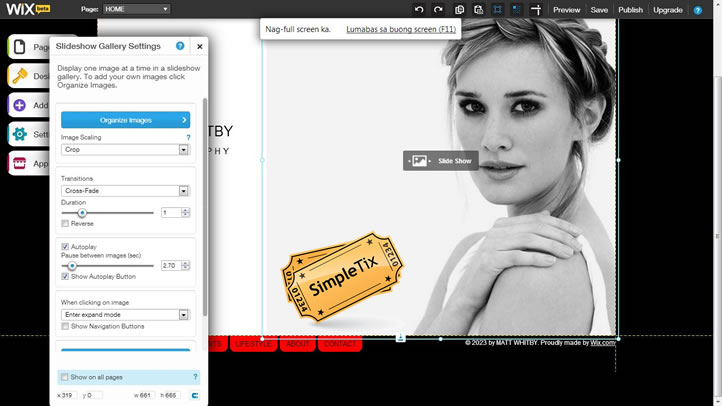722x406 pixels.
Task: Click Publish in the top bar
Action: (x=630, y=10)
